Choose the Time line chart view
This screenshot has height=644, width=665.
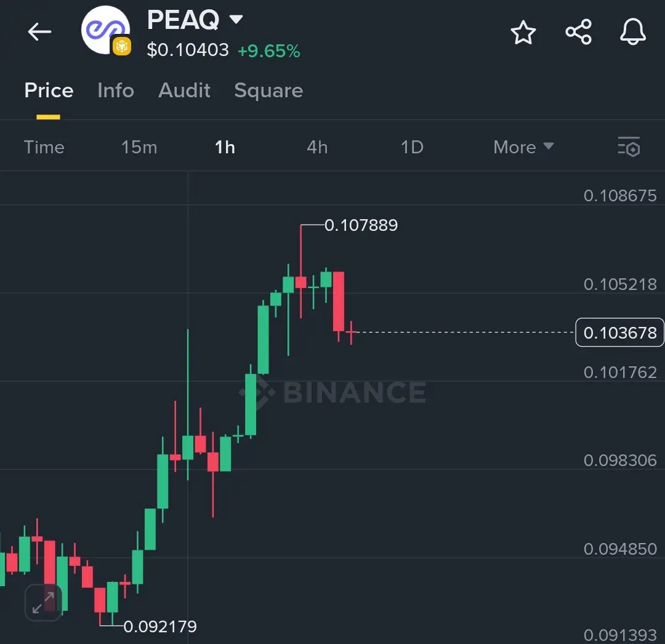coord(44,147)
